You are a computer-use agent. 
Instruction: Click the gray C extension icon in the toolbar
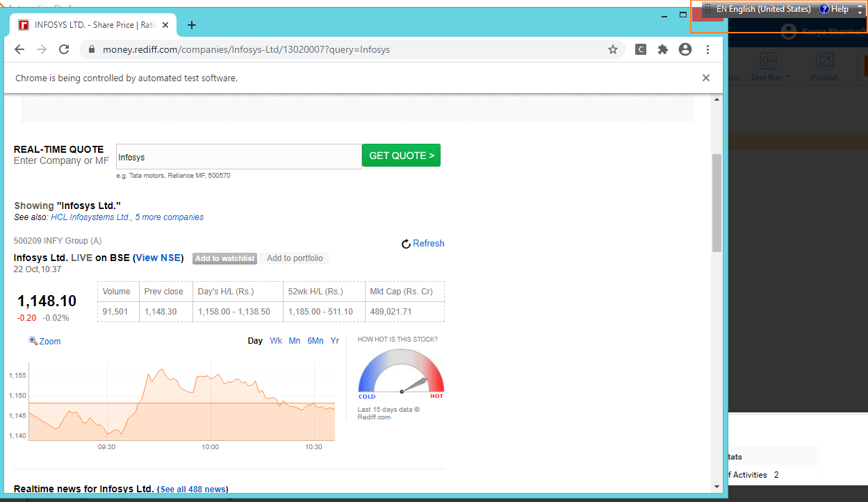640,49
